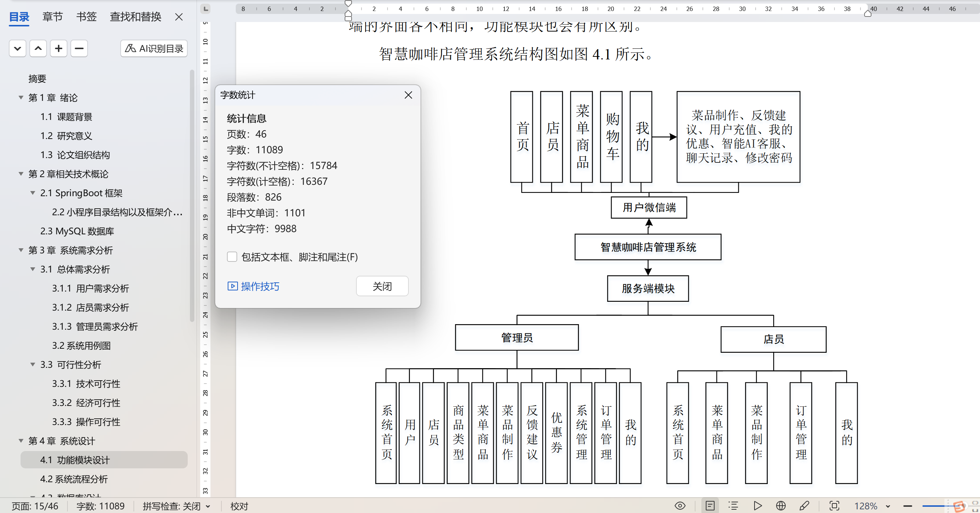Click the pen writing mode icon
980x513 pixels.
pos(804,506)
